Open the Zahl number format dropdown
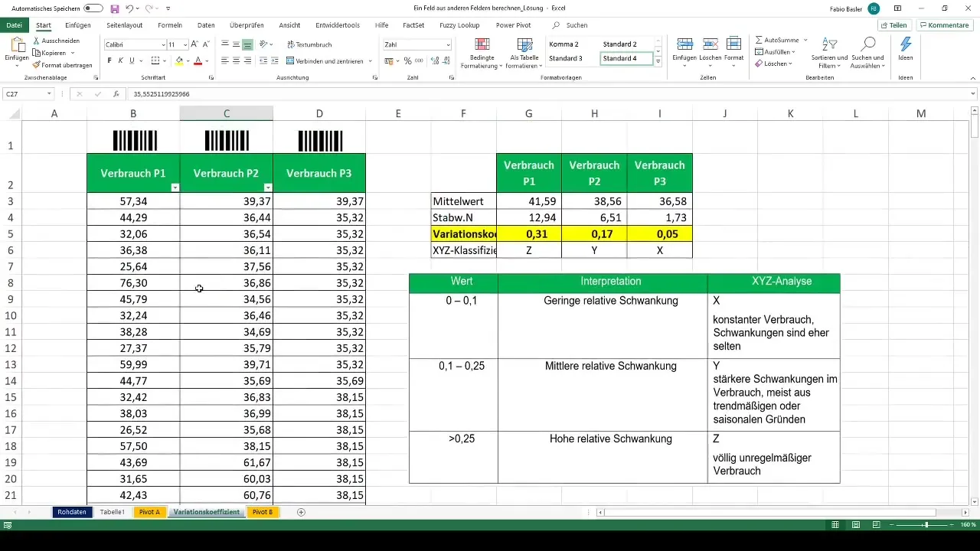Viewport: 980px width, 551px height. pyautogui.click(x=448, y=44)
